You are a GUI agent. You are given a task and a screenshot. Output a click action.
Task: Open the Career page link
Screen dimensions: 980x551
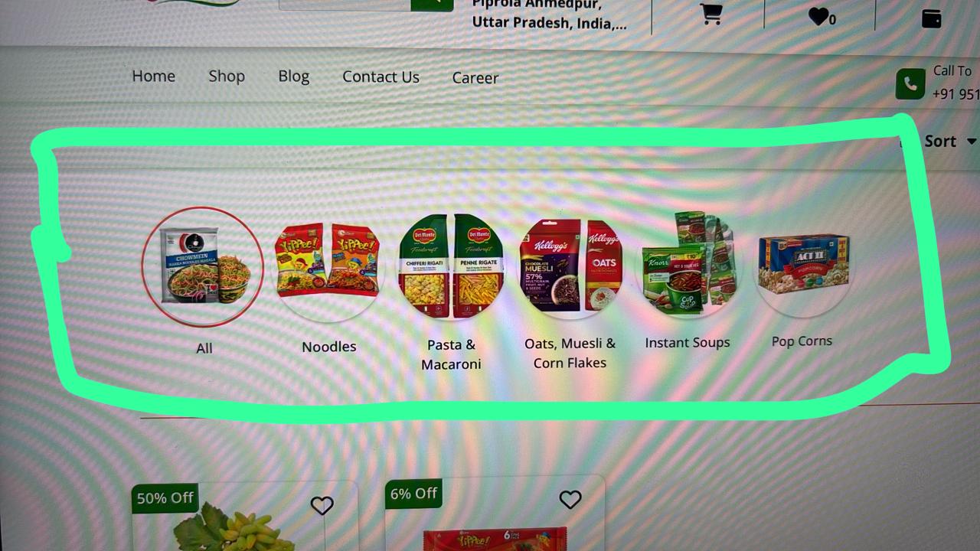(x=475, y=77)
